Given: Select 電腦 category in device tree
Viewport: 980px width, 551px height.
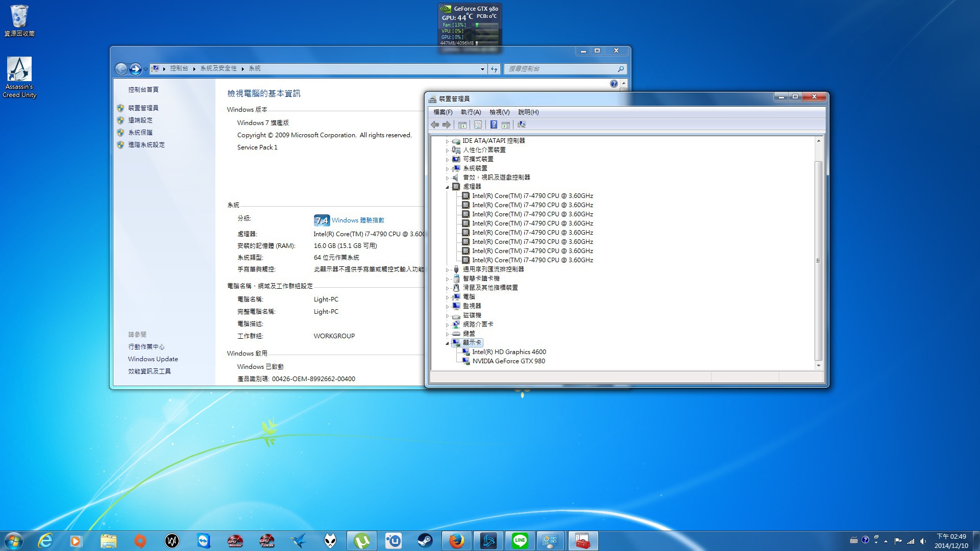Looking at the screenshot, I should 469,297.
